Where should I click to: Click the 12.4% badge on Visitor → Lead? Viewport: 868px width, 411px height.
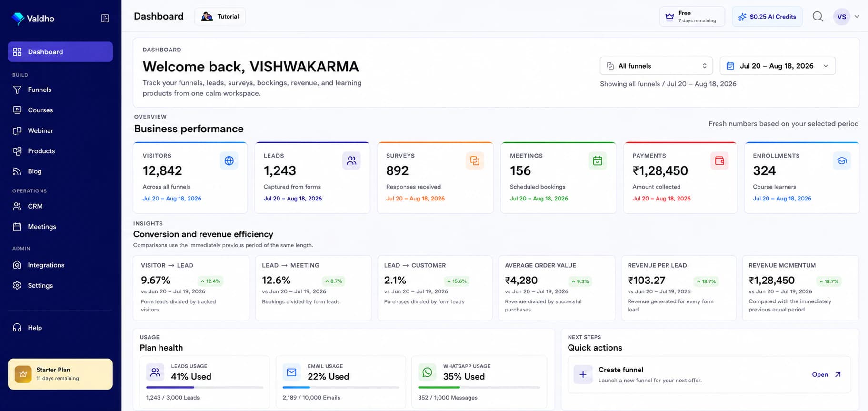(210, 281)
